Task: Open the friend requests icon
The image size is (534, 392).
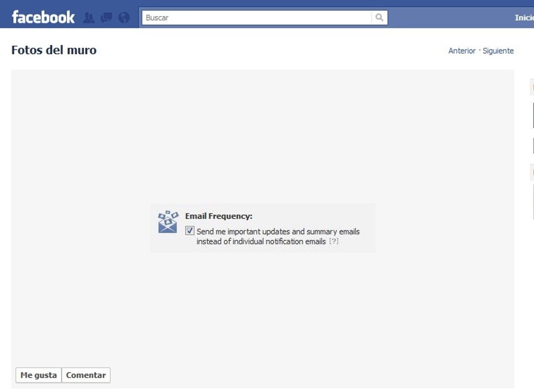Action: click(89, 18)
